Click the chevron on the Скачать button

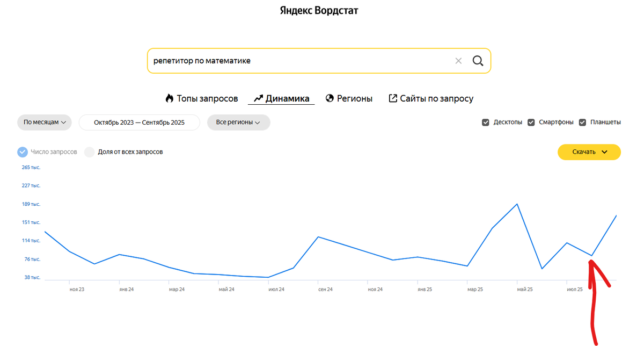click(603, 152)
